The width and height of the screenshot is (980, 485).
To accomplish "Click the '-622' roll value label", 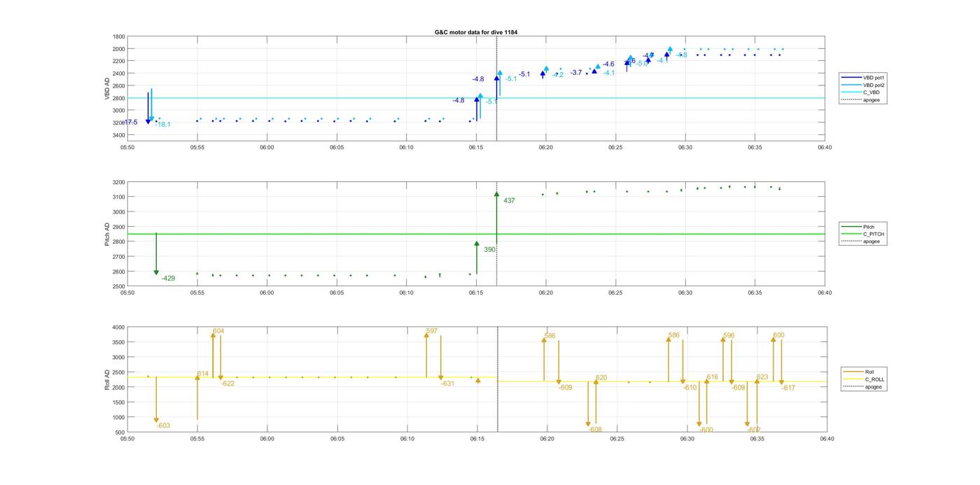I will [x=227, y=384].
